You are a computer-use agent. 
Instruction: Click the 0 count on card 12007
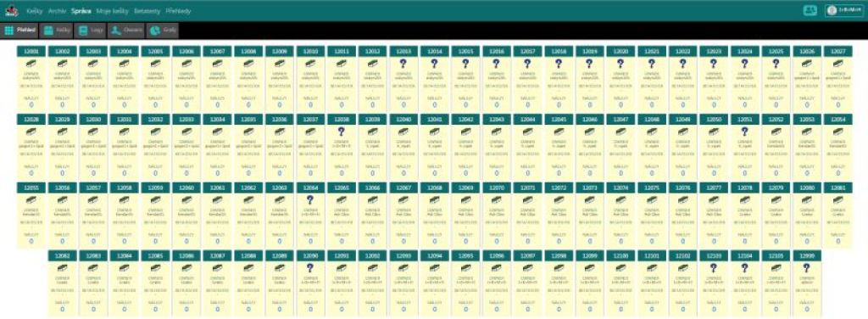[217, 104]
